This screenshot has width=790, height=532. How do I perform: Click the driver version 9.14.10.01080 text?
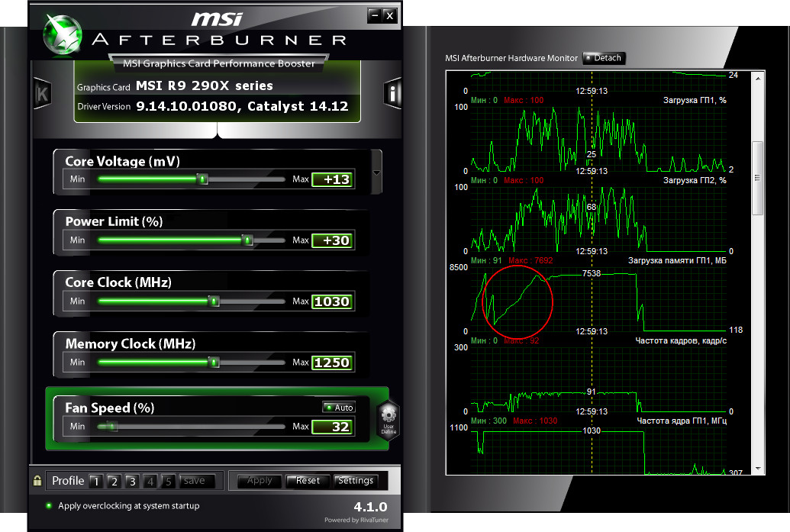point(186,106)
